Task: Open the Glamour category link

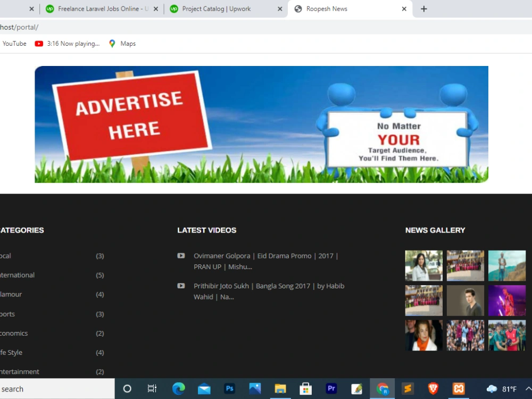Action: pos(11,295)
